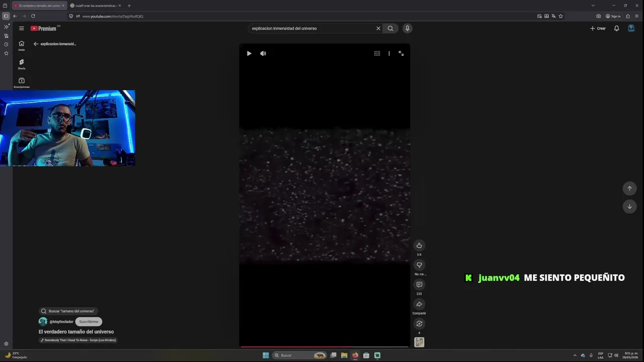Click the browser Sign in button
Image resolution: width=644 pixels, height=362 pixels.
[x=613, y=16]
